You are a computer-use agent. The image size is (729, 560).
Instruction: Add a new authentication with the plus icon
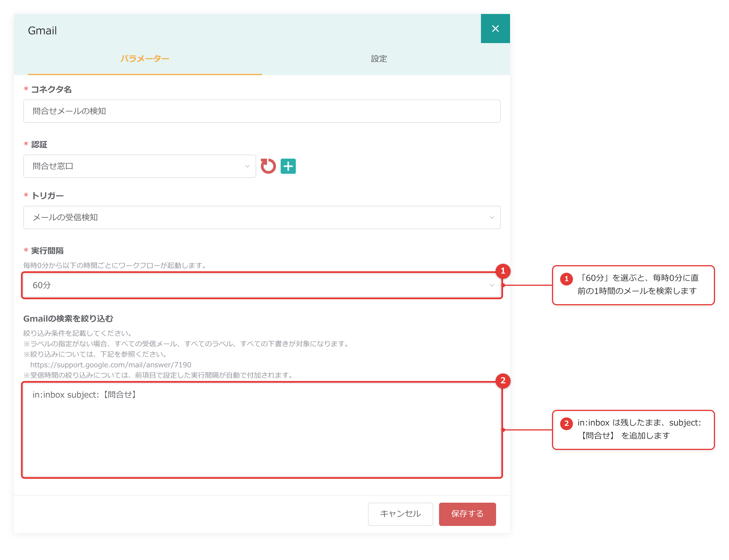[288, 166]
